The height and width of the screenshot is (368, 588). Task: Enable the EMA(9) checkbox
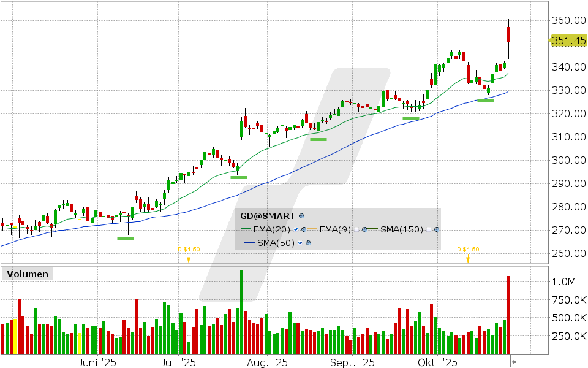pyautogui.click(x=356, y=229)
